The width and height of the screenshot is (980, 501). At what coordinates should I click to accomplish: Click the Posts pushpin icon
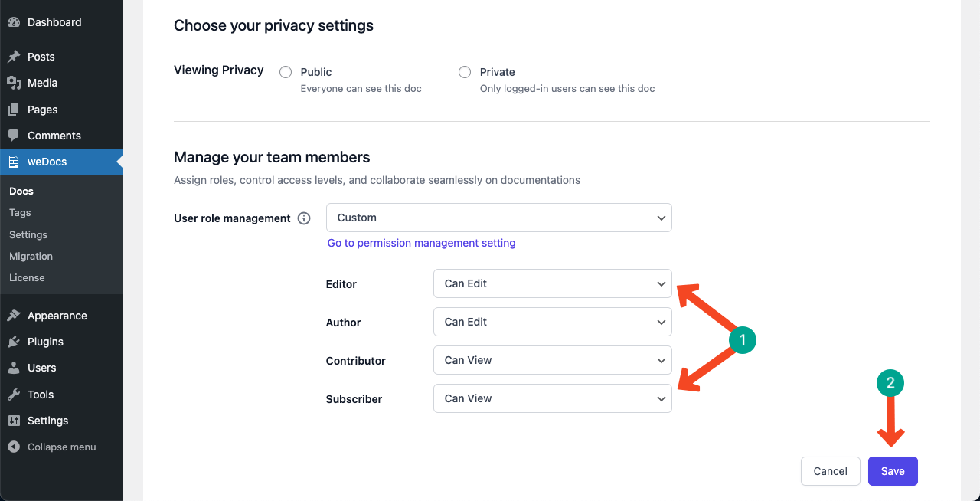coord(14,57)
